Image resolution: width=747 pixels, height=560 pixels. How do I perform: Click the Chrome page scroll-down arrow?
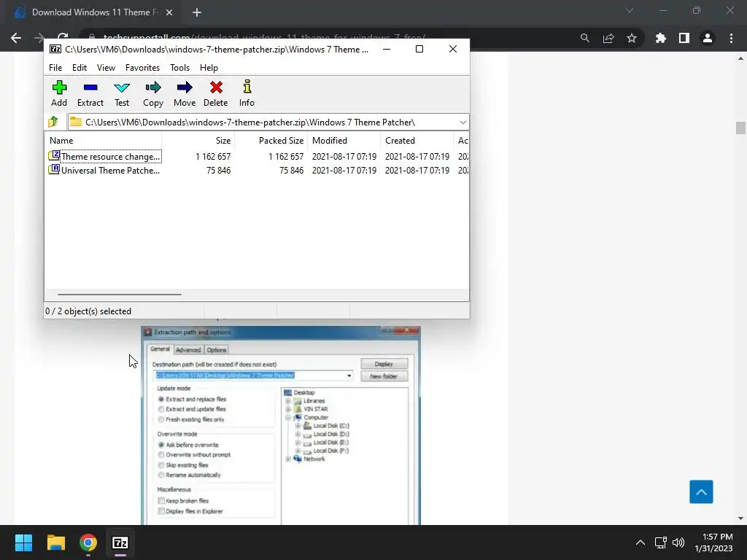click(x=740, y=518)
